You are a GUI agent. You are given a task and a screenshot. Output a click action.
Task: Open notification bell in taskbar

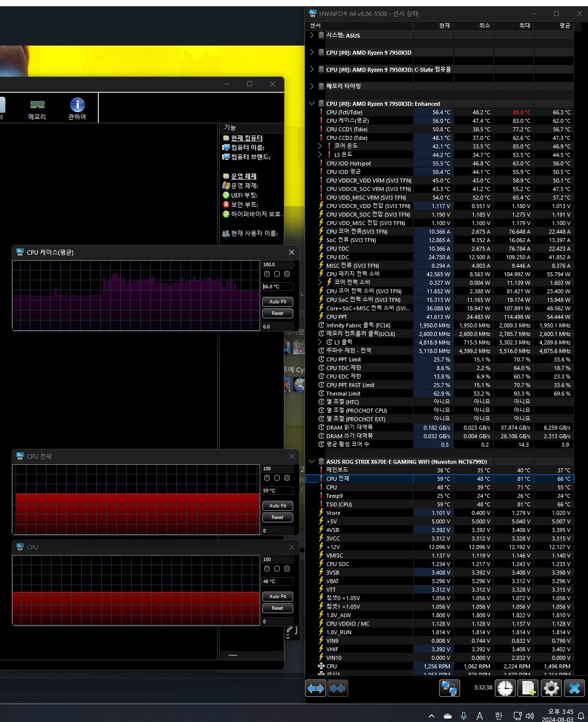coord(581,716)
